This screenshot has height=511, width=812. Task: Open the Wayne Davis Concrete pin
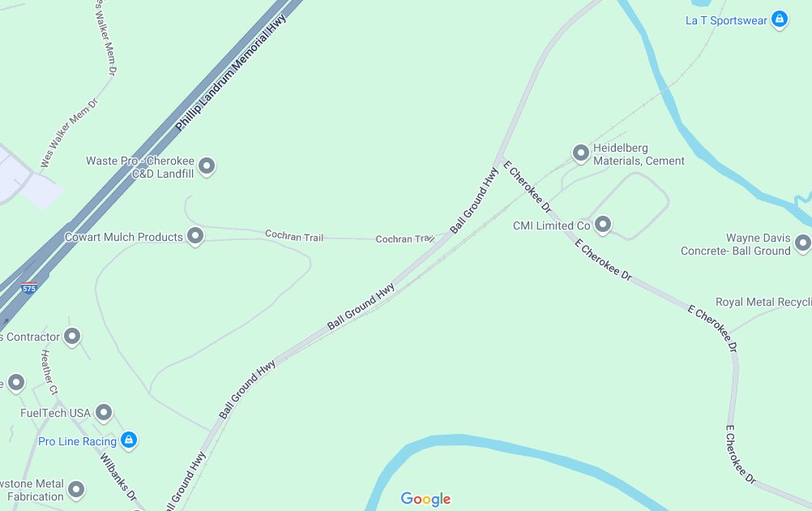pos(803,243)
